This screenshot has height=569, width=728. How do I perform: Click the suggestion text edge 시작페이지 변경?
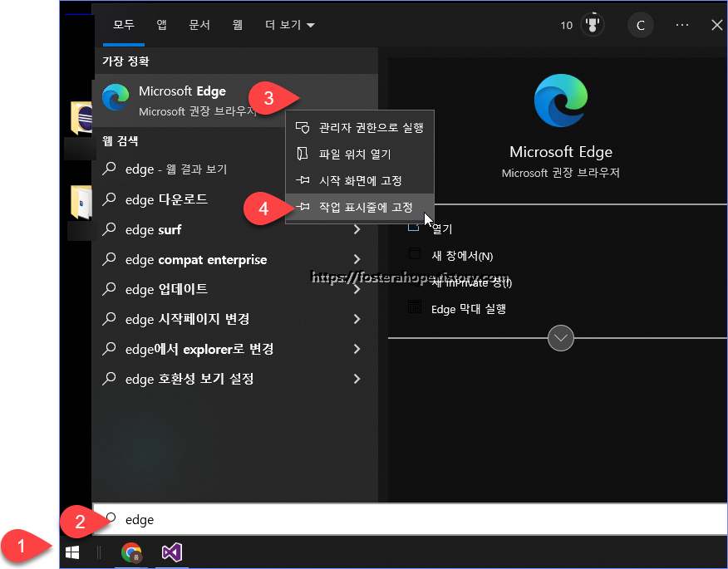187,319
